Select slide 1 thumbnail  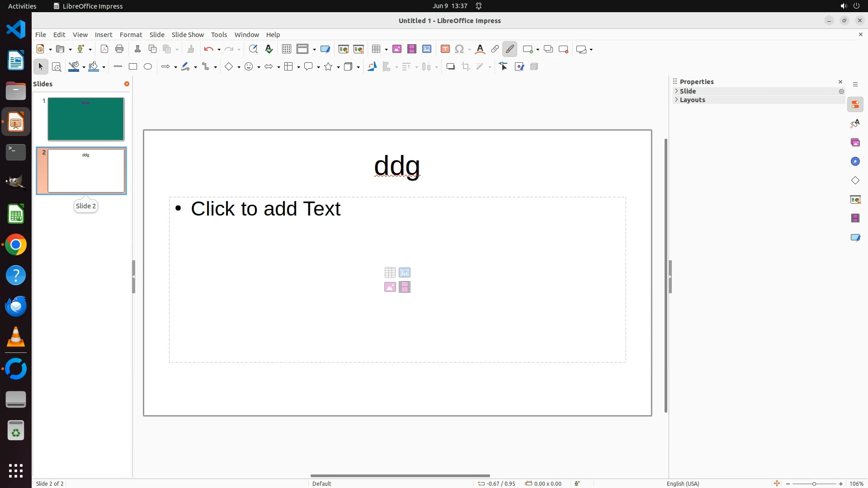click(86, 119)
